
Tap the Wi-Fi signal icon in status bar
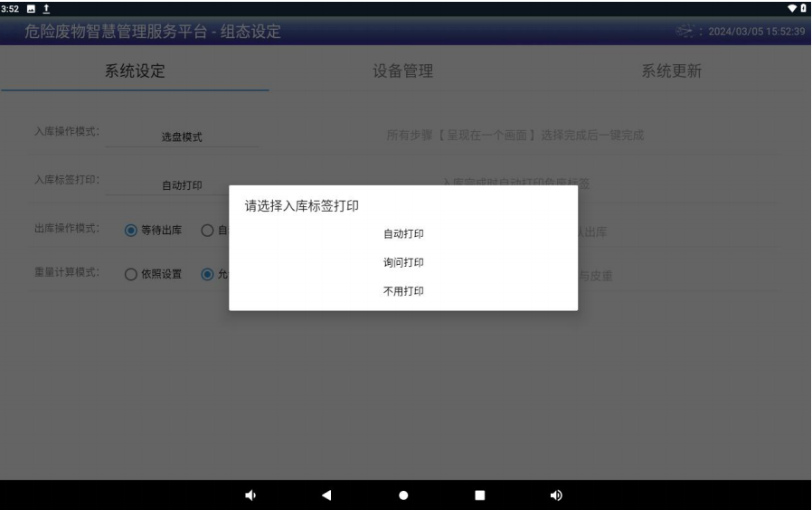click(x=791, y=8)
